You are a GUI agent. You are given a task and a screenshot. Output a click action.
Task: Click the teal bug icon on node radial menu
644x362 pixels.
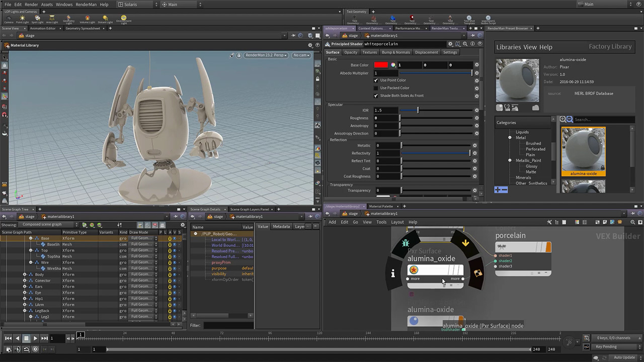coord(406,244)
